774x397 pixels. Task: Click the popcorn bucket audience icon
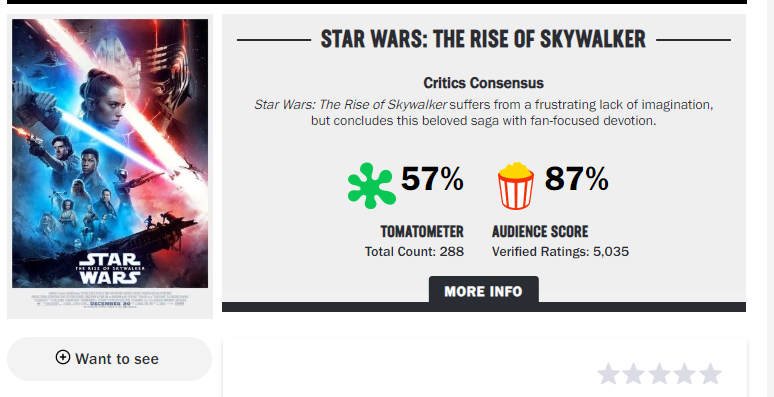pyautogui.click(x=516, y=186)
